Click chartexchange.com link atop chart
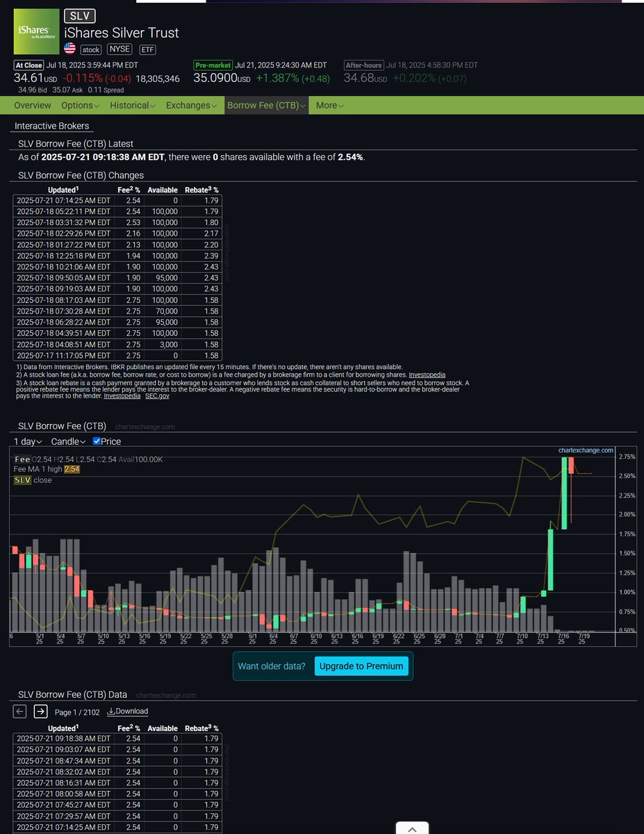The width and height of the screenshot is (644, 834). click(x=586, y=450)
